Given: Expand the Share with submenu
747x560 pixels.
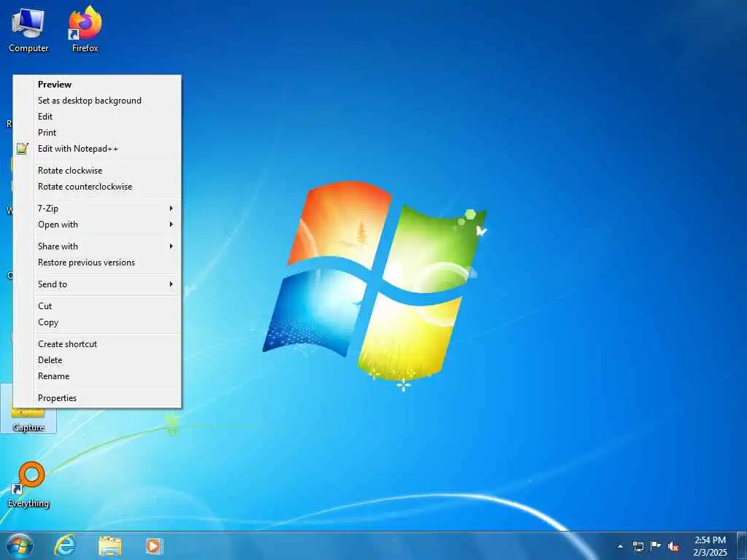Looking at the screenshot, I should pyautogui.click(x=97, y=246).
